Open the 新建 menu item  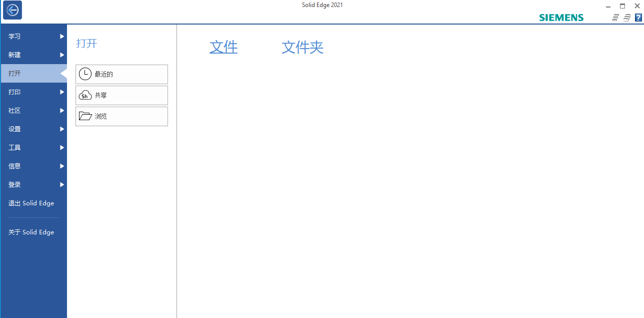point(34,55)
